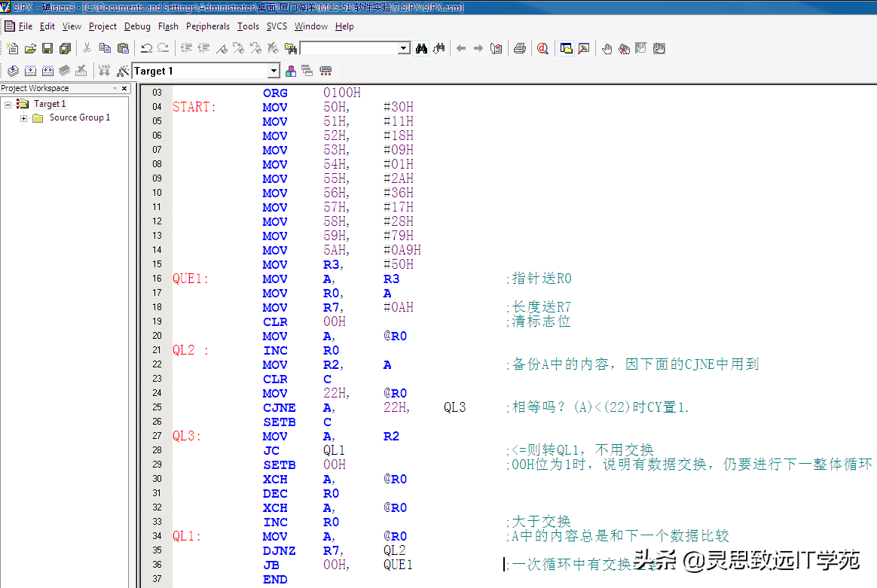Rebuild all target files icon

[47, 71]
